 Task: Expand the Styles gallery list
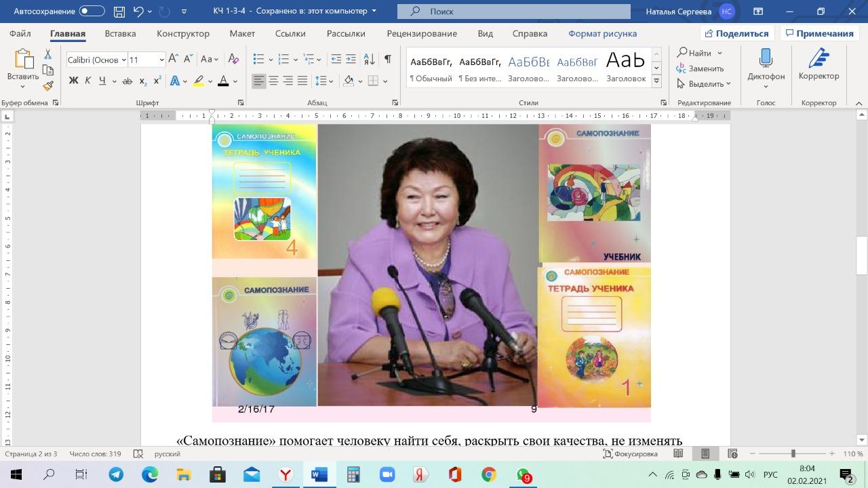click(x=656, y=81)
